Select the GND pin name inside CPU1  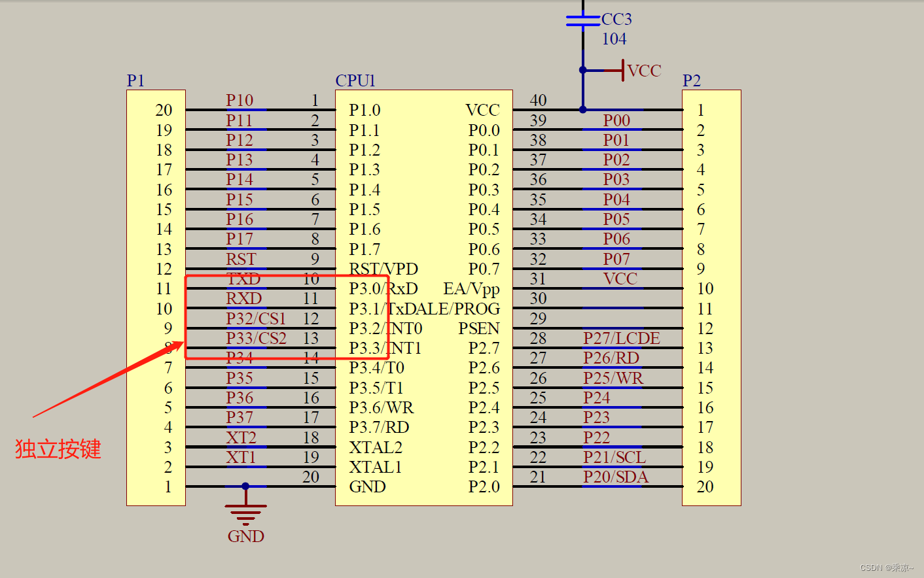point(367,486)
